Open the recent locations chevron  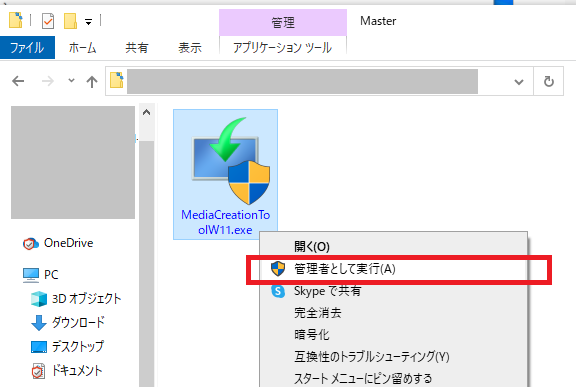point(71,80)
